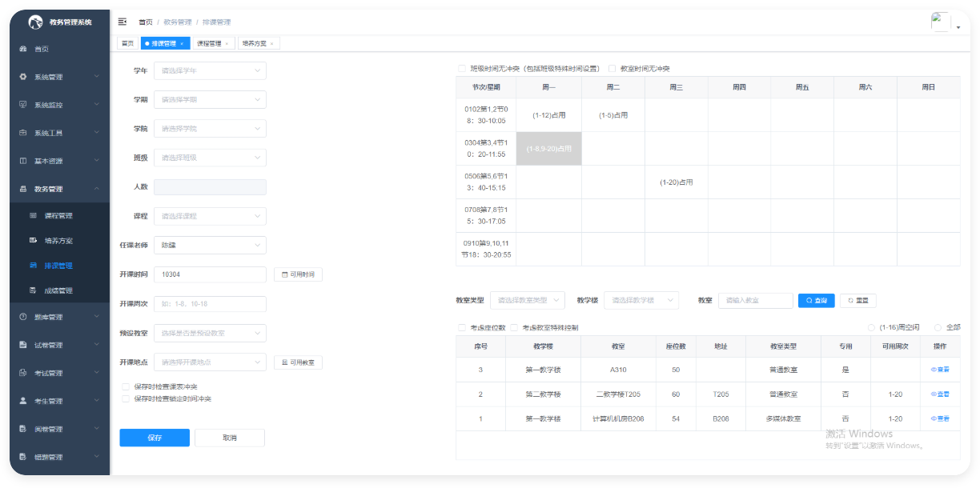Open the 学院 dropdown
The image size is (980, 488).
tap(210, 128)
